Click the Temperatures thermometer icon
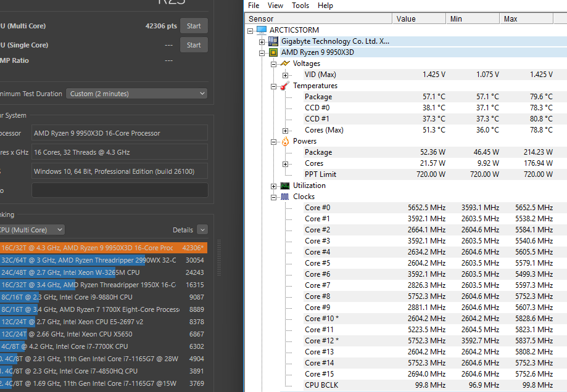The width and height of the screenshot is (567, 392). click(x=285, y=86)
